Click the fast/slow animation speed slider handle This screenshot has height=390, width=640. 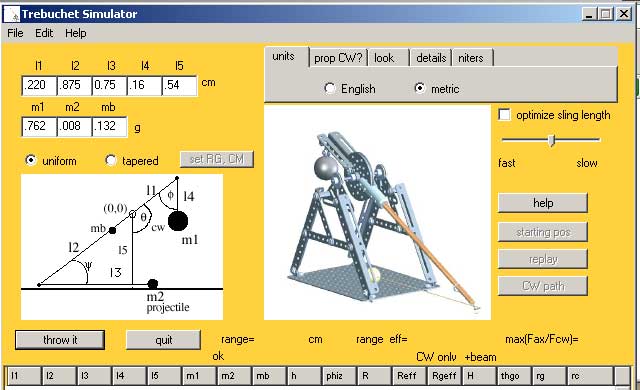(x=551, y=140)
